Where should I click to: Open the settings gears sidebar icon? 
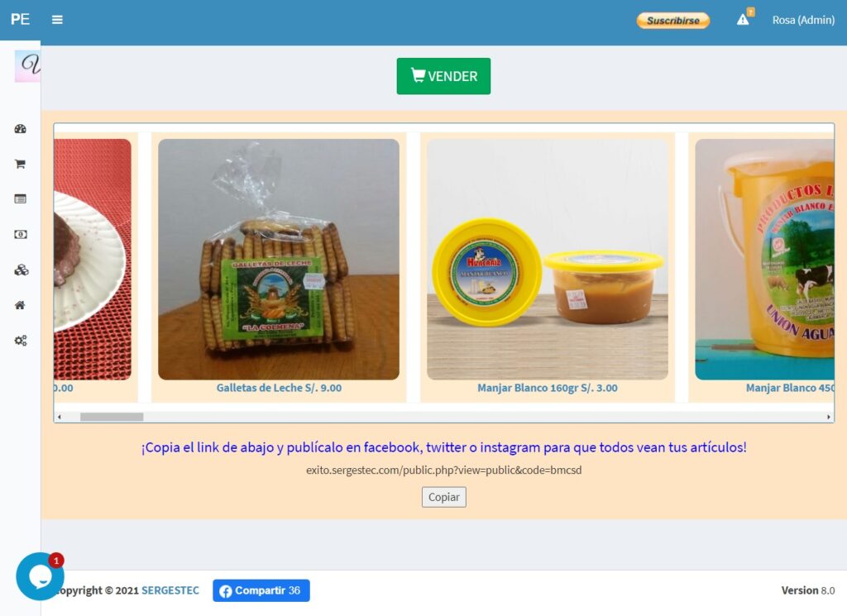[x=21, y=341]
